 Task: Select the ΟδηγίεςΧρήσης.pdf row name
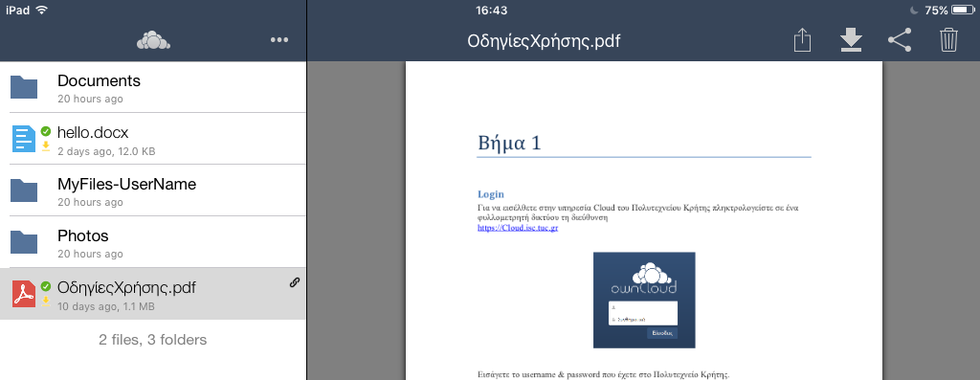point(126,287)
